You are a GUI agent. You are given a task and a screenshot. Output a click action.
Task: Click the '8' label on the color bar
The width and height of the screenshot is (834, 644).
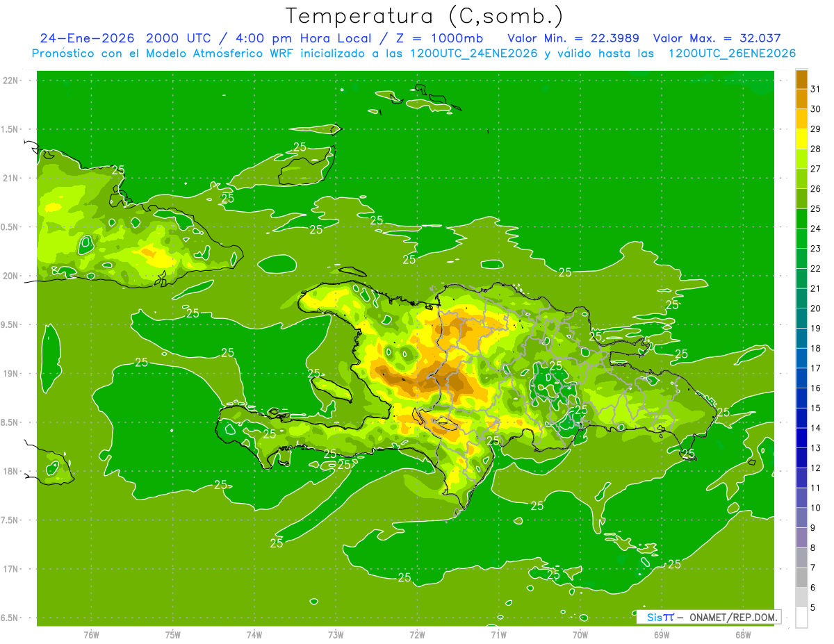(813, 547)
